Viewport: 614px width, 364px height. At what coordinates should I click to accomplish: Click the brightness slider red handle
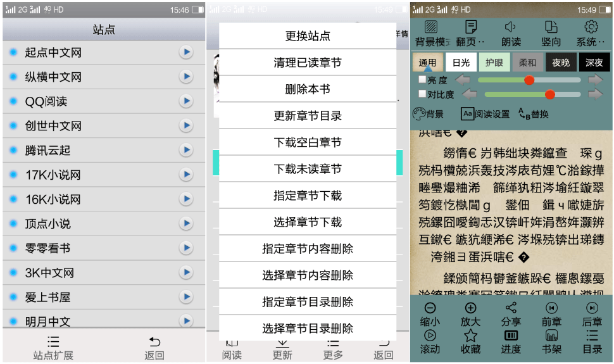click(529, 80)
